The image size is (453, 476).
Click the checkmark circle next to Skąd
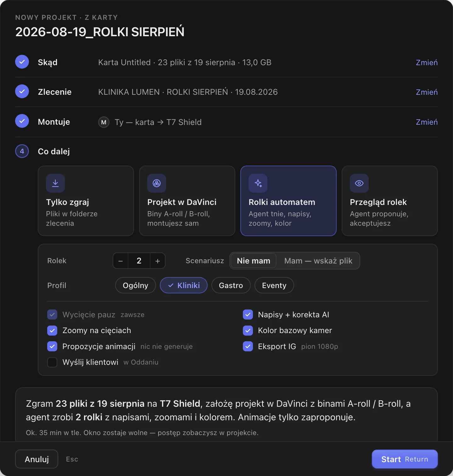[22, 62]
